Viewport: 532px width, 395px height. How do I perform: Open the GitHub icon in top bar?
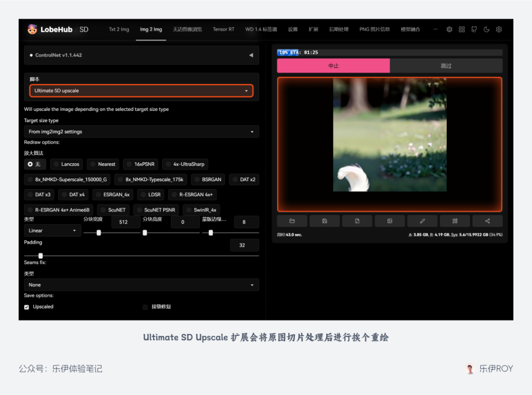pos(474,30)
